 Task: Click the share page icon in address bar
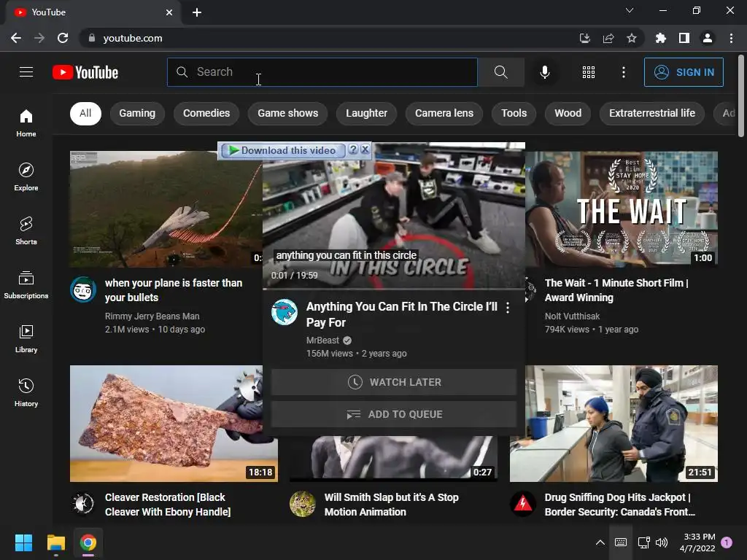[608, 38]
